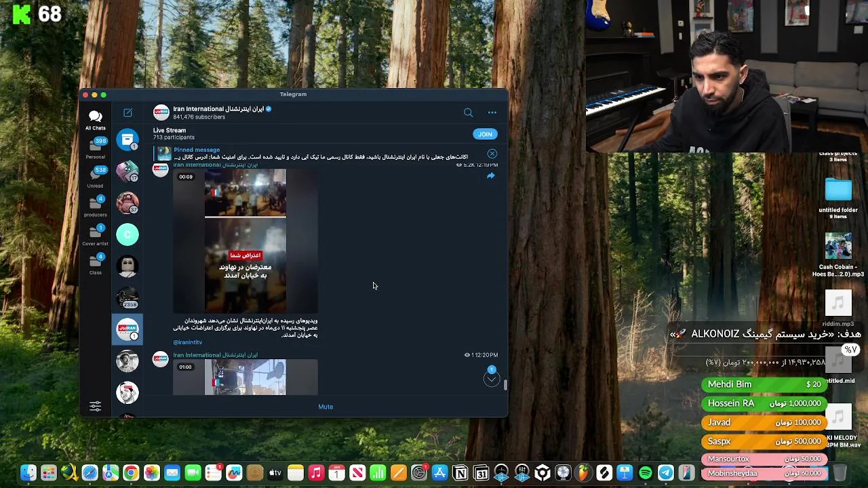Image resolution: width=868 pixels, height=488 pixels.
Task: Play the 01:00 video thumbnail
Action: [245, 378]
